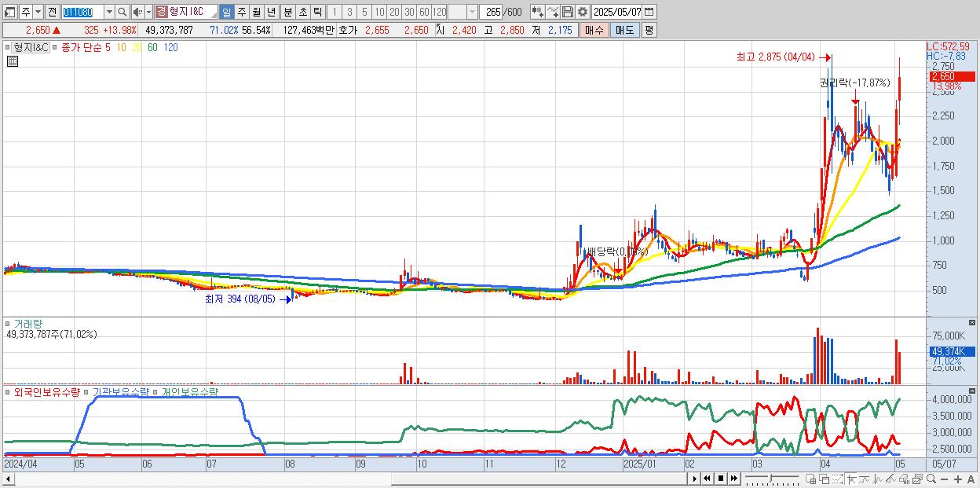Click the 매도 sell button
The height and width of the screenshot is (488, 980).
point(624,30)
